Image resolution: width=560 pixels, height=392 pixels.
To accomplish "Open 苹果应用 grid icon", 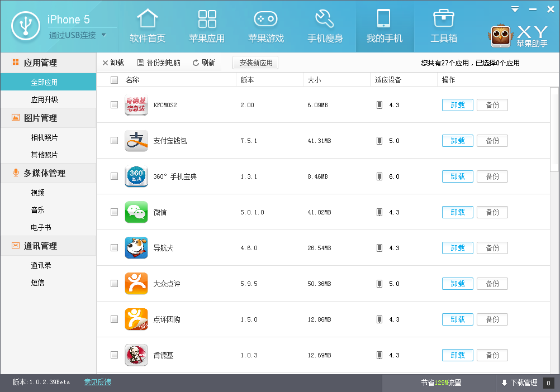I will pos(207,18).
